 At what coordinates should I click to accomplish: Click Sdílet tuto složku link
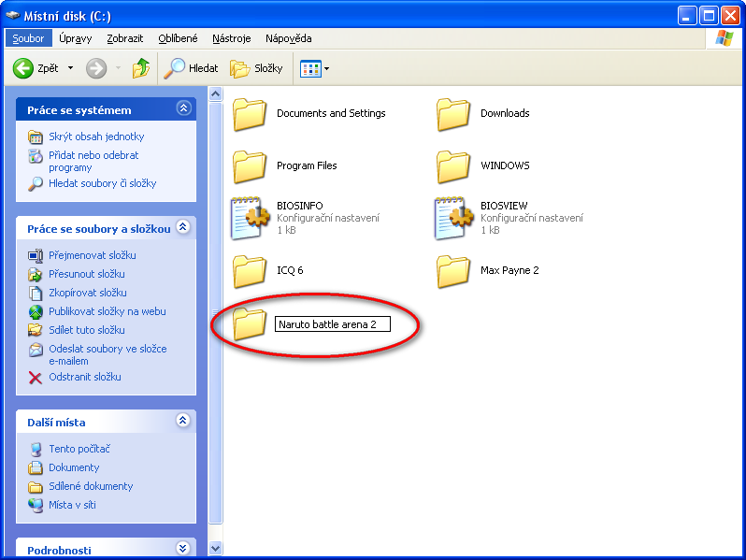87,330
